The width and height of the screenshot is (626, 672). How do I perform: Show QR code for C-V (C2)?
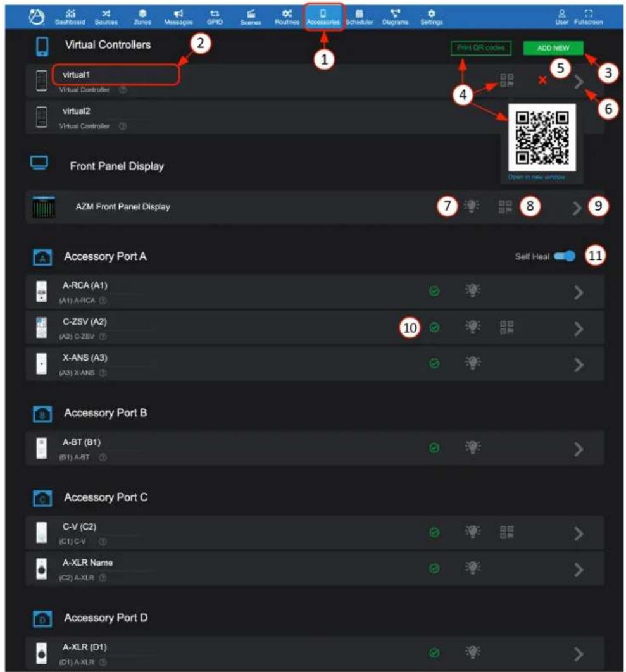pyautogui.click(x=506, y=532)
